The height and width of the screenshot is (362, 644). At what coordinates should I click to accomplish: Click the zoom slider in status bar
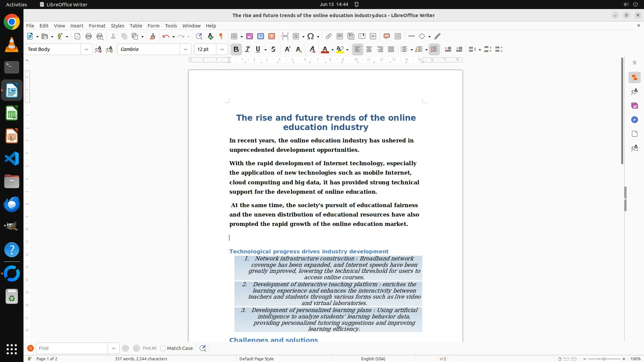coord(604,359)
